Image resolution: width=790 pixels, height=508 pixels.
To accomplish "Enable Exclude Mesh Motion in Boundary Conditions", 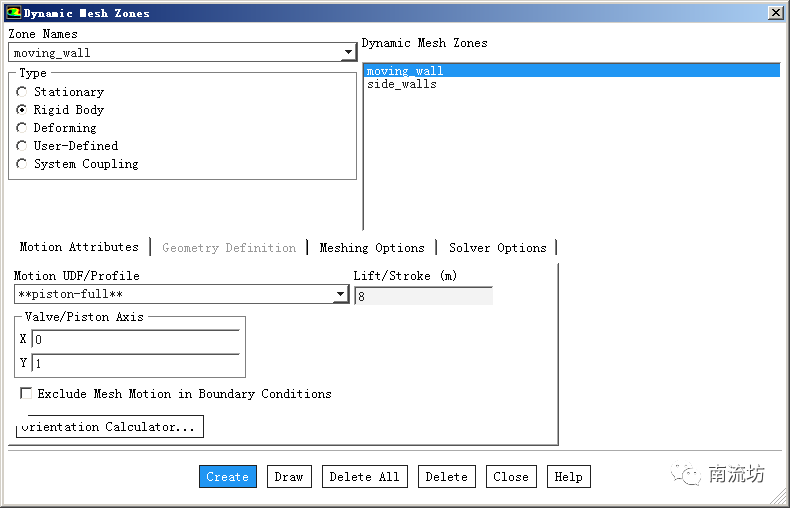I will pyautogui.click(x=26, y=393).
